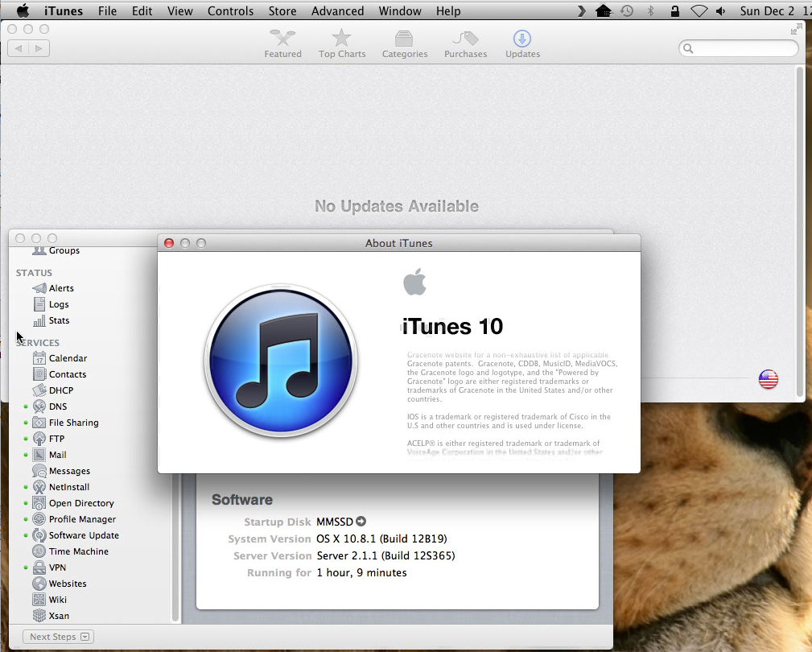Click arrow next to MMSSD startup disk

[361, 521]
